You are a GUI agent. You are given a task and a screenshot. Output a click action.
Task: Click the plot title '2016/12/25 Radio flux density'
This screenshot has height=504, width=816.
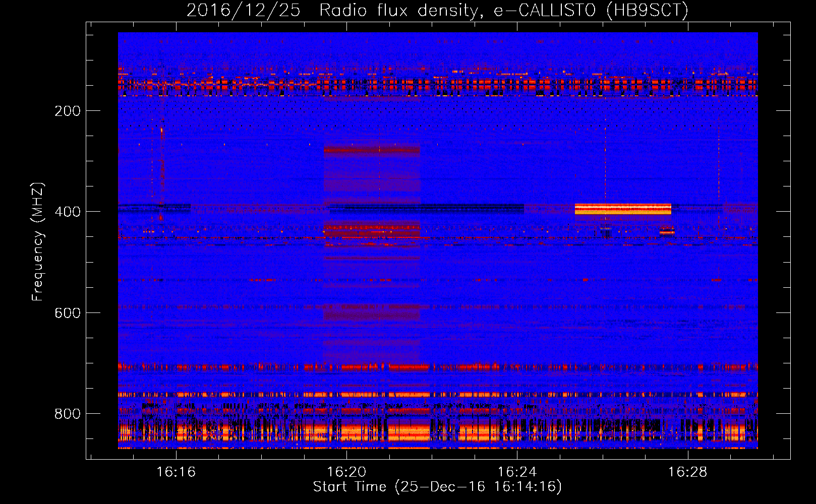point(437,10)
